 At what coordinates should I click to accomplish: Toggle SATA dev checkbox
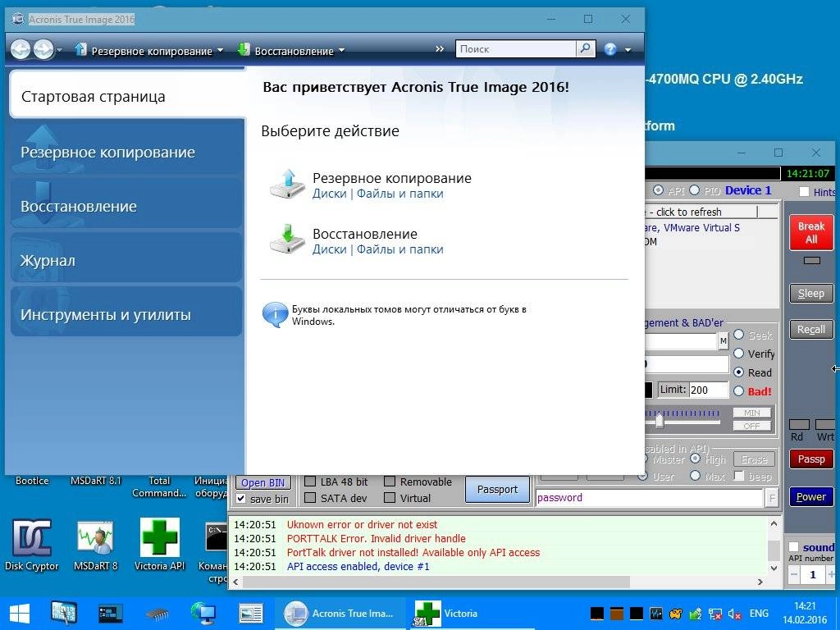(x=309, y=498)
